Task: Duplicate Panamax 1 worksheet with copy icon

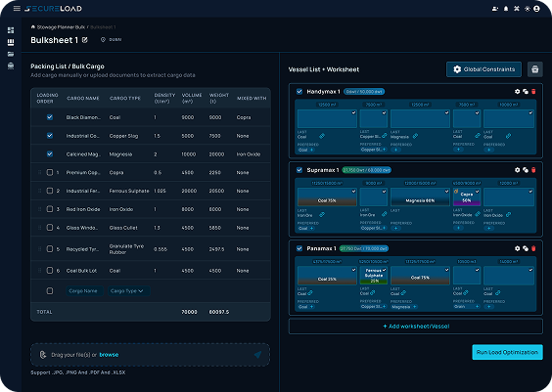Action: 526,248
